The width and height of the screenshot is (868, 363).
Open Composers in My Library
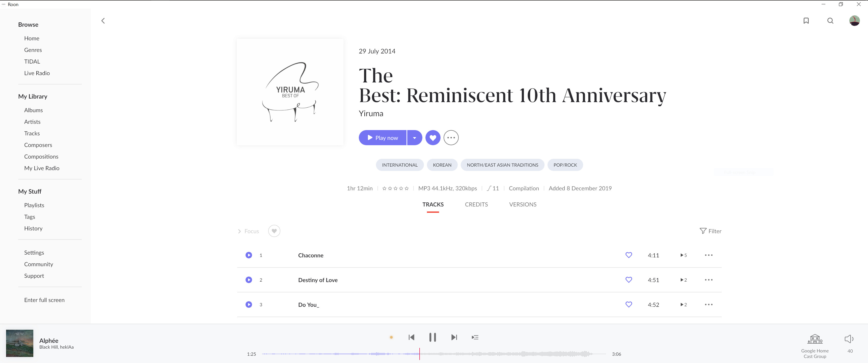(38, 145)
